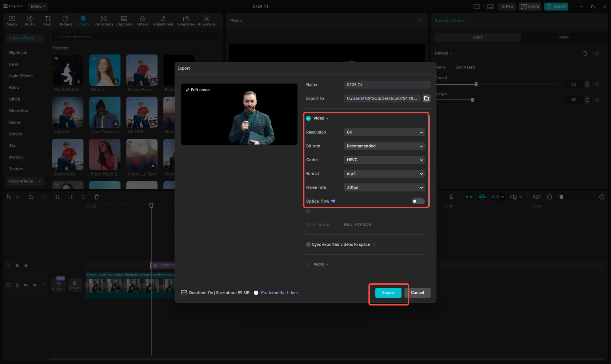Screen dimensions: 611x364
Task: Delete the selection with the trash icon
Action: point(96,197)
